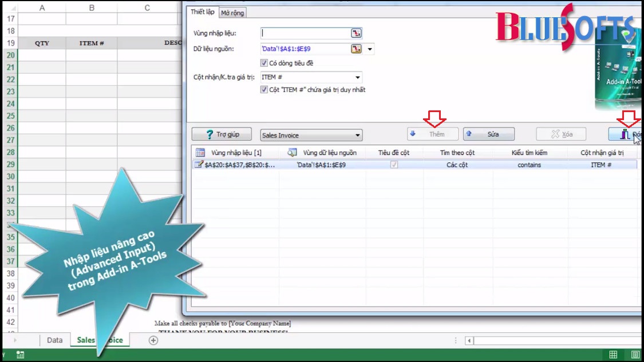Screen dimensions: 644x362
Task: Switch to Normal view in status bar
Action: (x=613, y=355)
